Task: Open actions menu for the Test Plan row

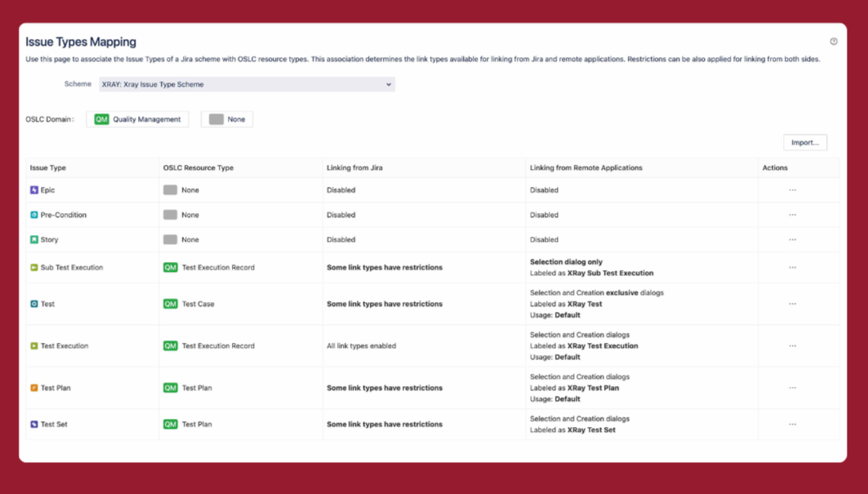Action: [x=792, y=388]
